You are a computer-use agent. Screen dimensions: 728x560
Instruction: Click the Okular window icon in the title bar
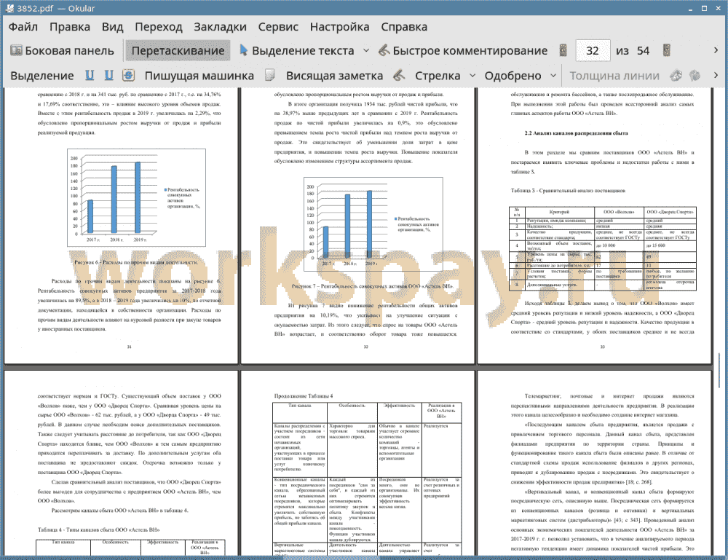tap(9, 8)
